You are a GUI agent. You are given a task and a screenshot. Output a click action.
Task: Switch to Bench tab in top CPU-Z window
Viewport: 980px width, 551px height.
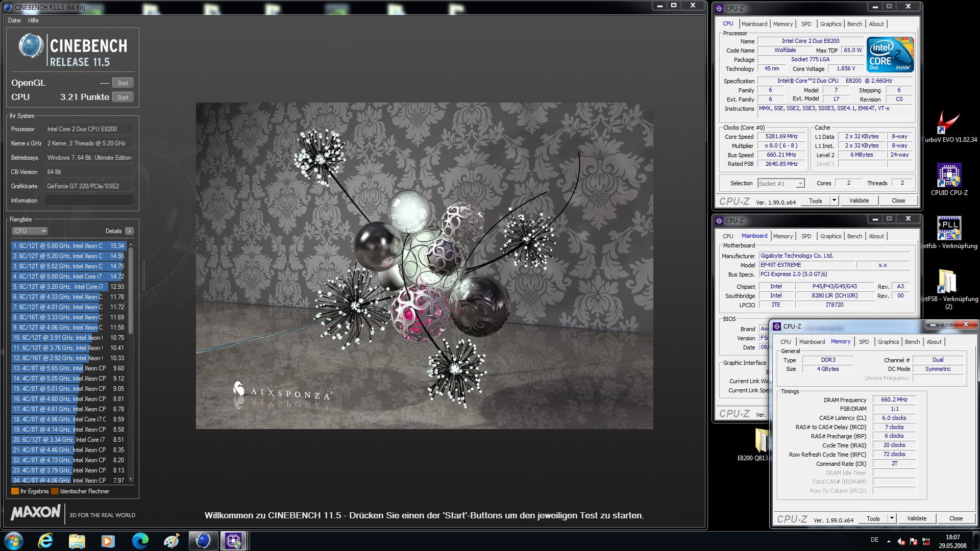point(855,24)
